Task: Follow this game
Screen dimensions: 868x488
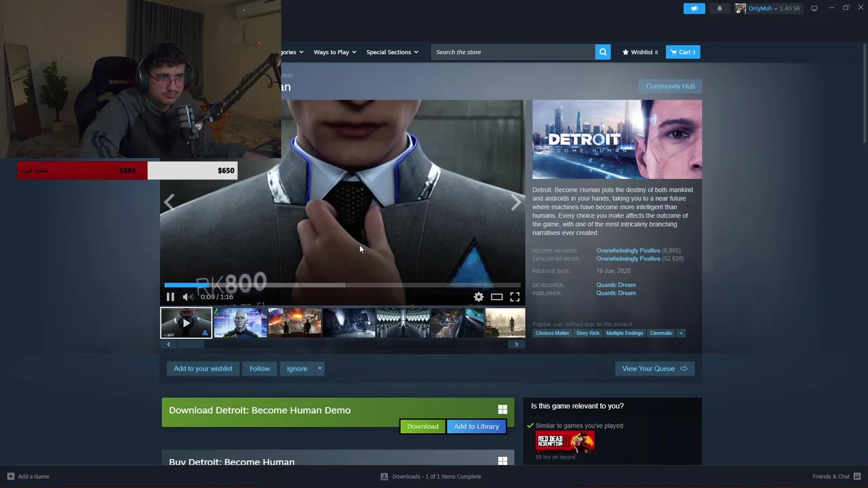Action: tap(259, 369)
